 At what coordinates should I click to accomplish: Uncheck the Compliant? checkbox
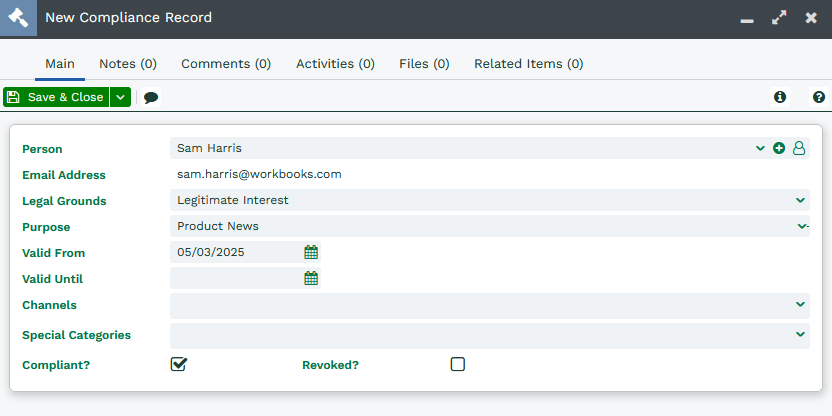(x=179, y=364)
